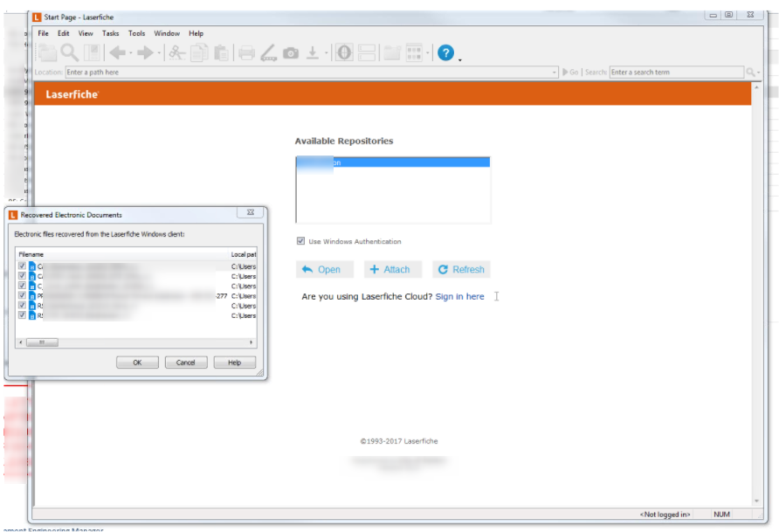Click the grid view toolbar icon

pos(414,52)
